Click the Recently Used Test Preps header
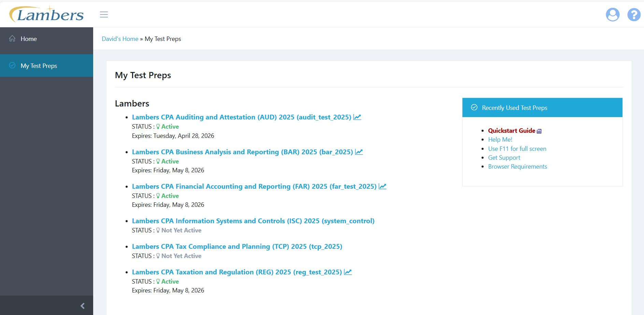 [542, 108]
